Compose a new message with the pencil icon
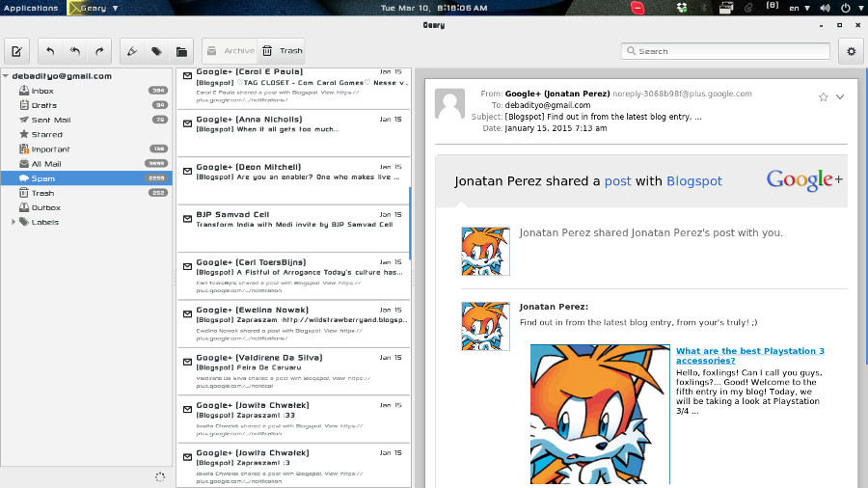This screenshot has width=868, height=488. [17, 51]
